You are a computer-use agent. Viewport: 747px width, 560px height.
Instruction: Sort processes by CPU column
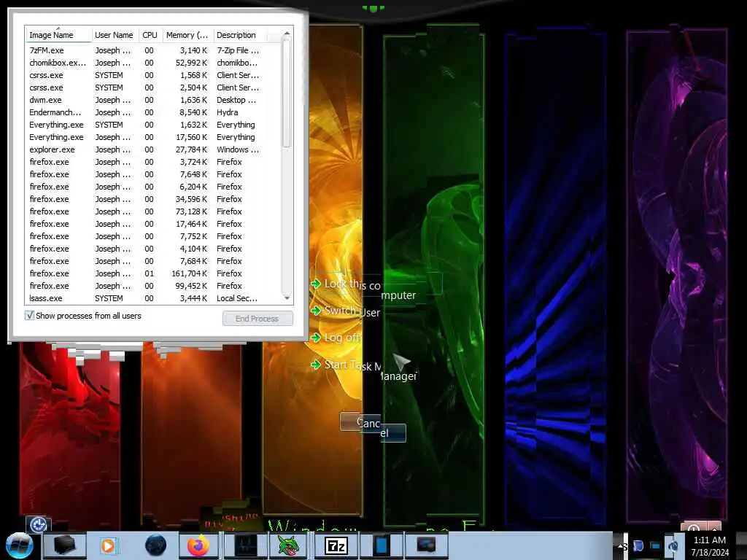150,35
